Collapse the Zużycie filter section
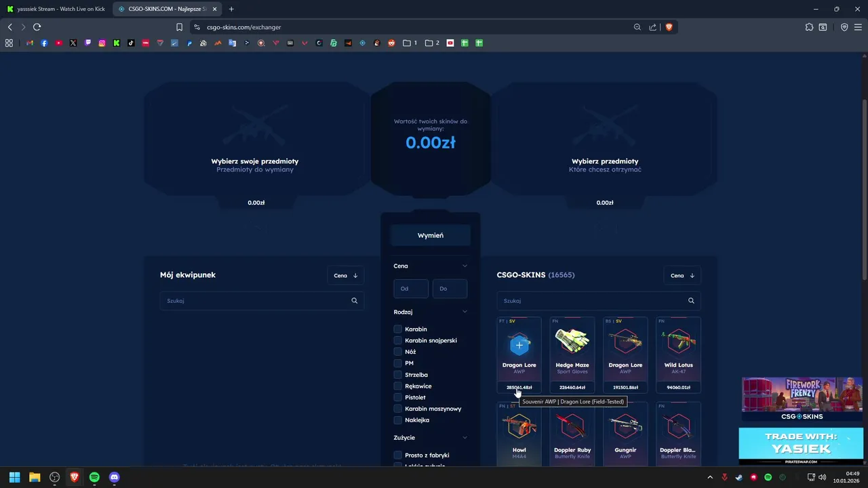The width and height of the screenshot is (868, 488). (x=465, y=438)
